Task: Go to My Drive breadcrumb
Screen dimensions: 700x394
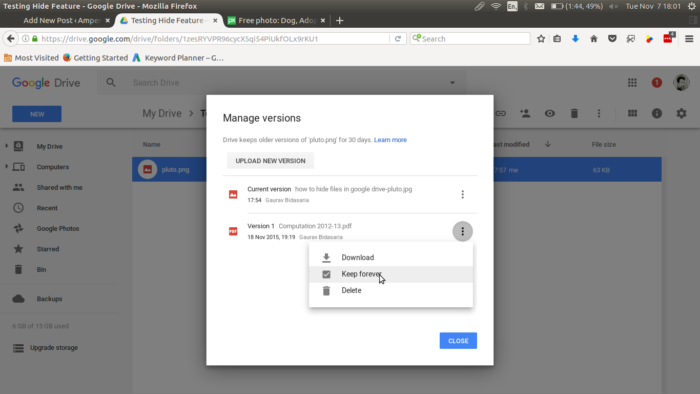Action: pos(162,113)
